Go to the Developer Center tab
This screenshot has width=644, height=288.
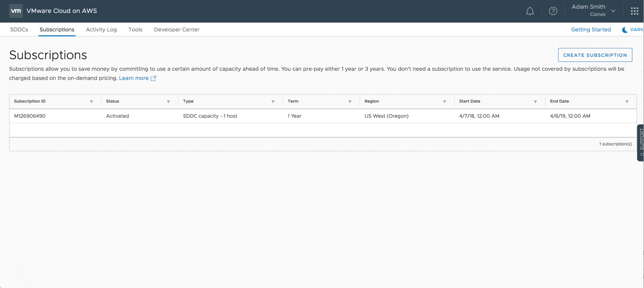(x=177, y=30)
